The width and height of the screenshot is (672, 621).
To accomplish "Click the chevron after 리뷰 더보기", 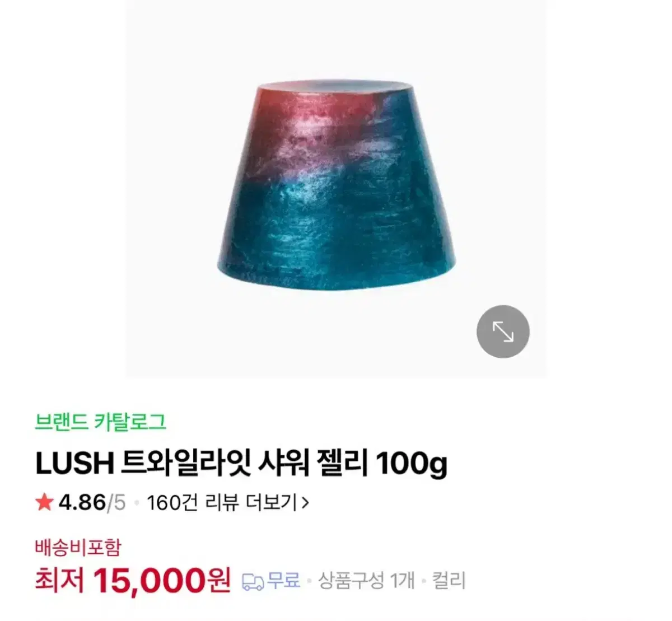I will tap(305, 502).
